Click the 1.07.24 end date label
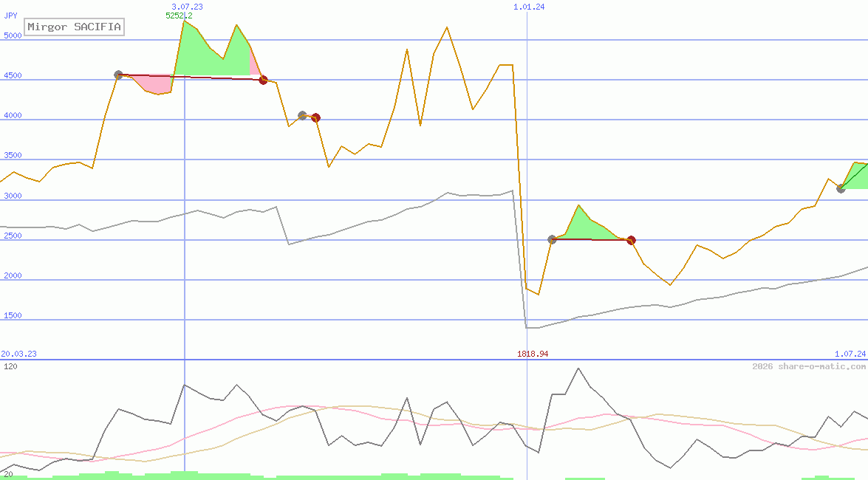Image resolution: width=868 pixels, height=480 pixels. click(850, 354)
